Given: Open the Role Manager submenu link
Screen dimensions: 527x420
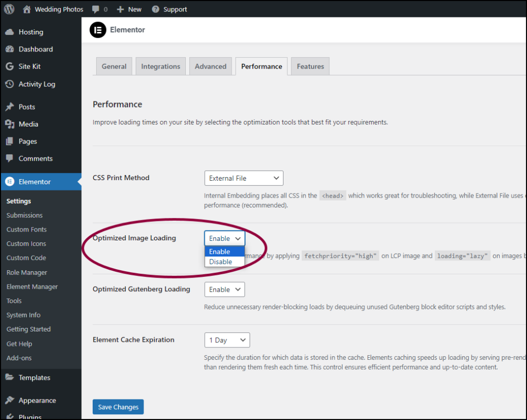Looking at the screenshot, I should click(x=27, y=272).
